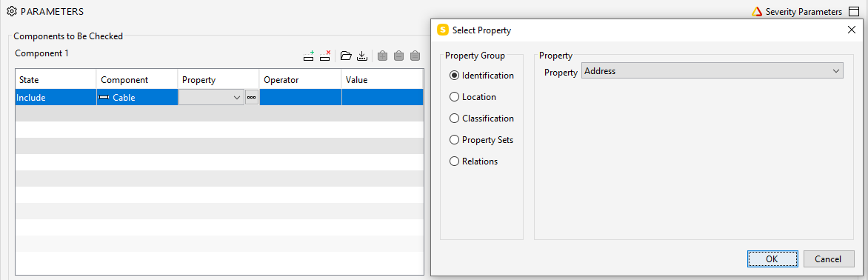Viewport: 868px width, 280px height.
Task: Click the empty Value cell in the Cable row
Action: tap(382, 97)
